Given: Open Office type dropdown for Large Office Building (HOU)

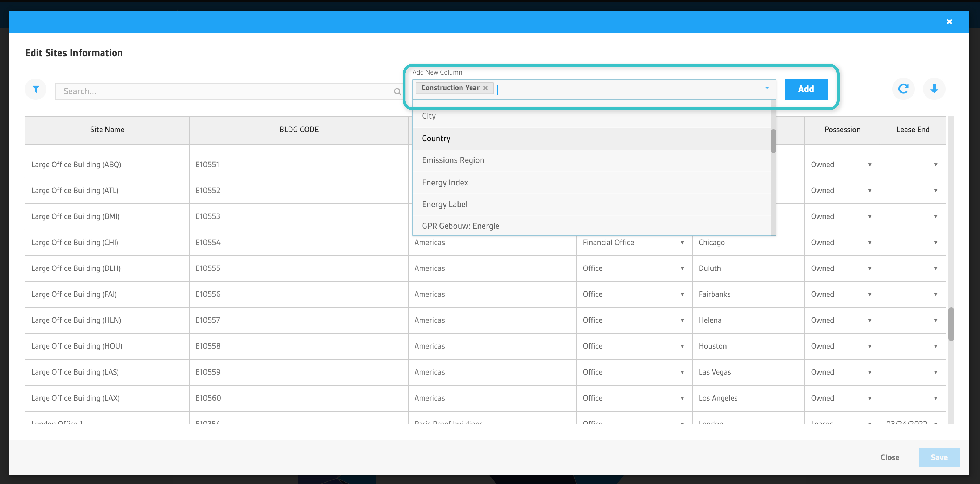Looking at the screenshot, I should 683,346.
